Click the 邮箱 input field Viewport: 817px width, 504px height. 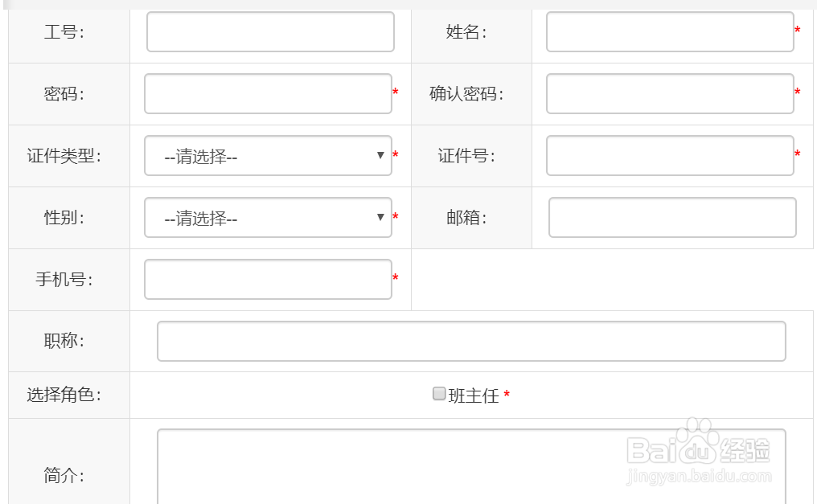(671, 217)
